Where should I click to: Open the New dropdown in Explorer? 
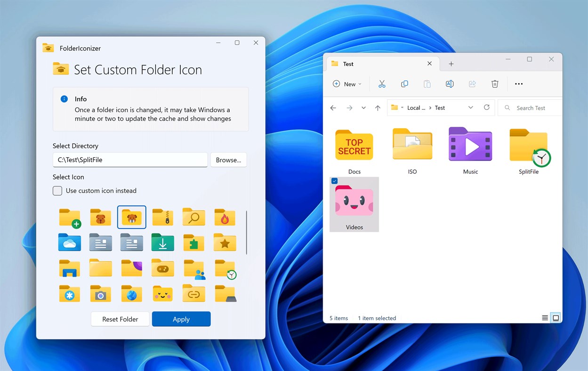click(x=347, y=83)
